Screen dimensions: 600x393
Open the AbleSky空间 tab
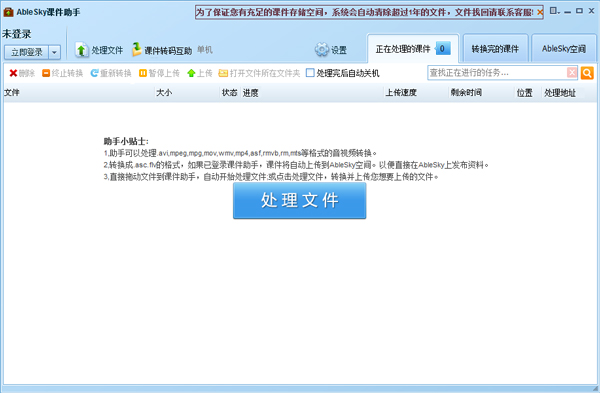(x=564, y=49)
